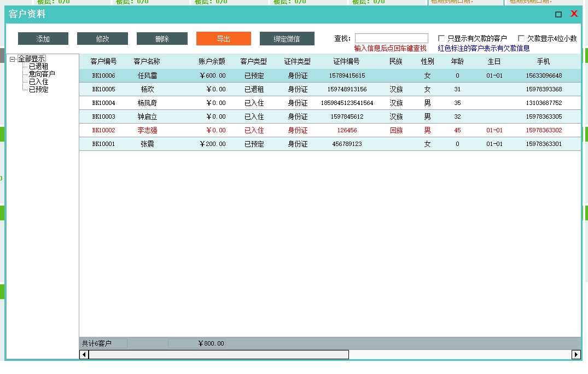The image size is (588, 374).
Task: Toggle 欠款显示4位小数 checkbox
Action: (521, 39)
